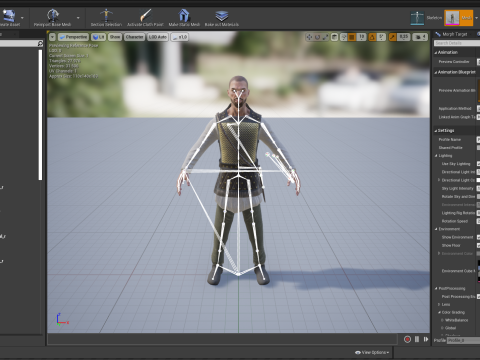
Task: Expand the Directional Light Color row
Action: pos(439,180)
